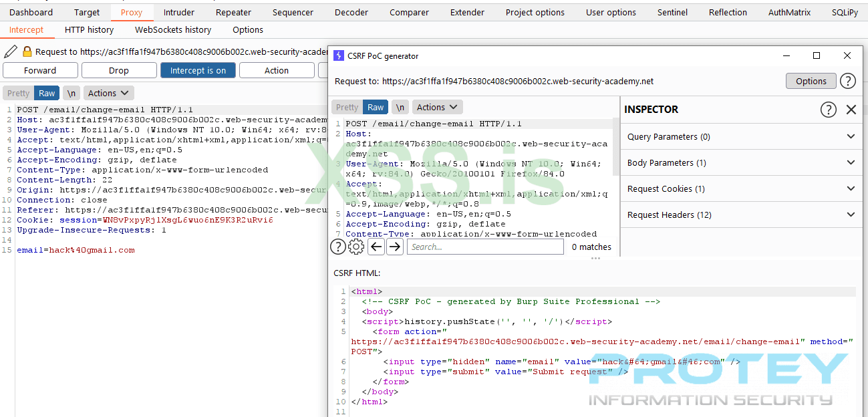Image resolution: width=868 pixels, height=417 pixels.
Task: Click the 0 matches label
Action: pyautogui.click(x=591, y=247)
